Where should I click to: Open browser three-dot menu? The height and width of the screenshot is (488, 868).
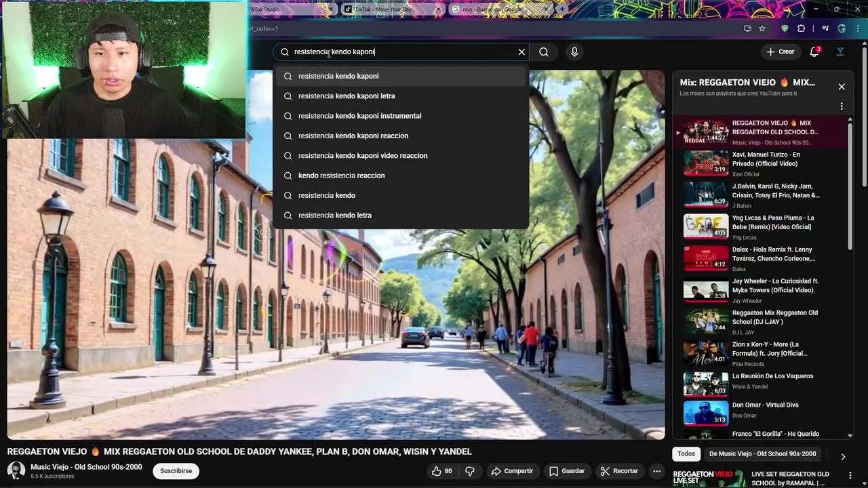tap(858, 28)
